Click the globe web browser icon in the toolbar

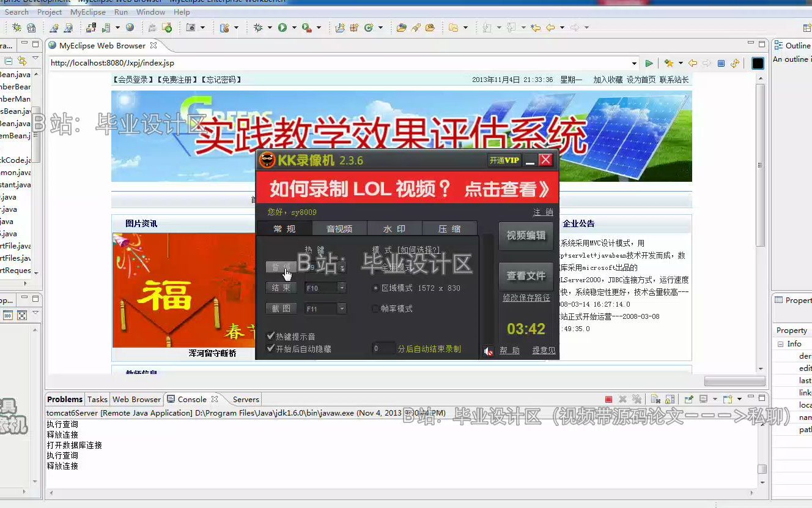click(130, 28)
